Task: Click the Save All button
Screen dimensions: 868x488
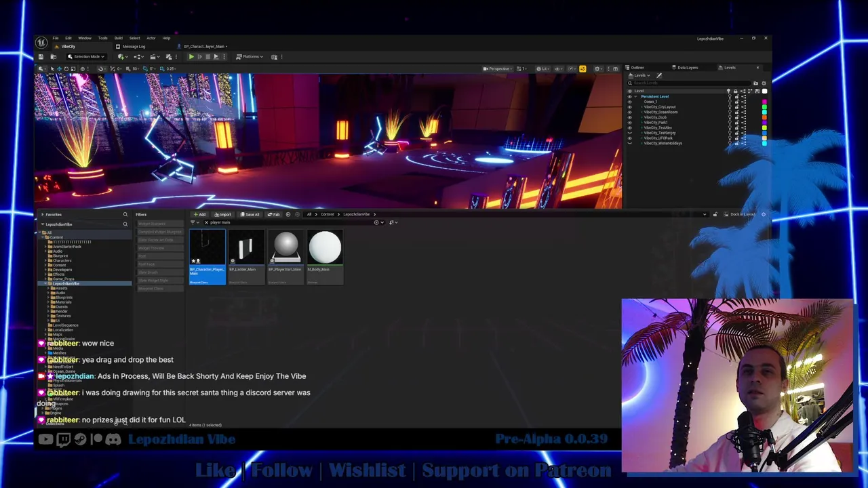Action: [249, 215]
